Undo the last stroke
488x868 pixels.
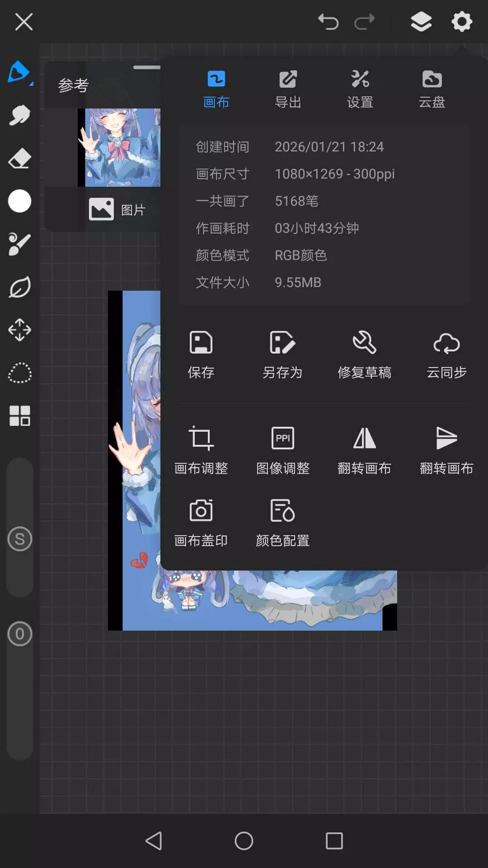[x=328, y=22]
